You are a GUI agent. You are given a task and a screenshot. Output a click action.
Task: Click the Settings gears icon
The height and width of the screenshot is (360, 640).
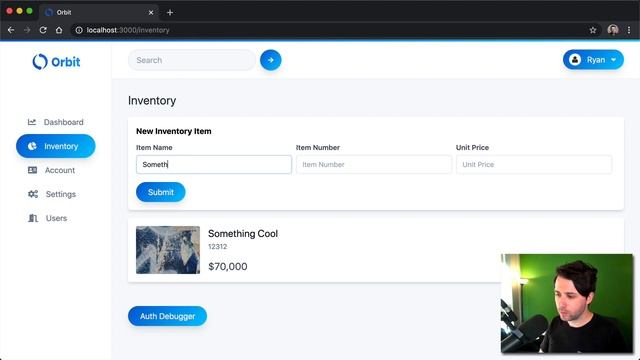coord(33,194)
